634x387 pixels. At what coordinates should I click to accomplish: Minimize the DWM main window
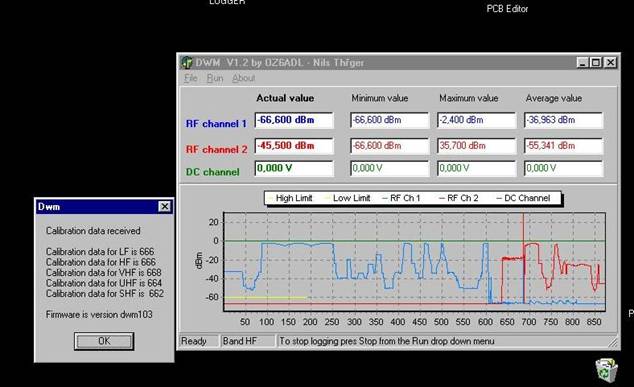click(582, 63)
